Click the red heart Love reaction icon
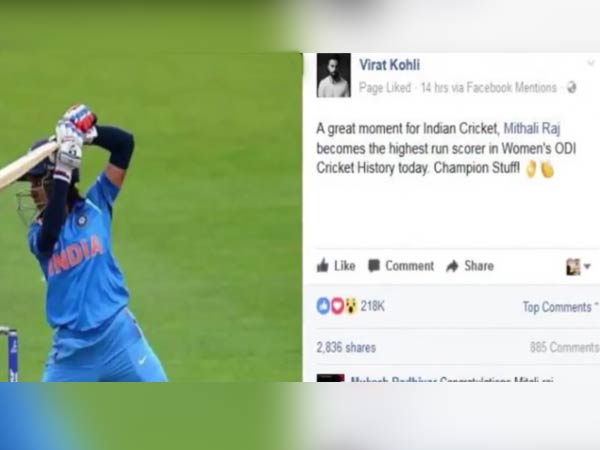This screenshot has width=600, height=450. [337, 306]
